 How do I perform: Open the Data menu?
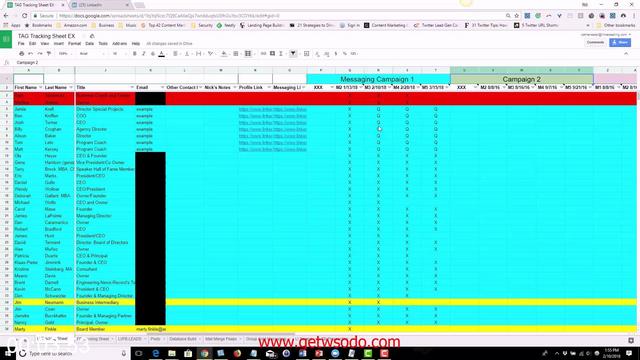(x=90, y=43)
